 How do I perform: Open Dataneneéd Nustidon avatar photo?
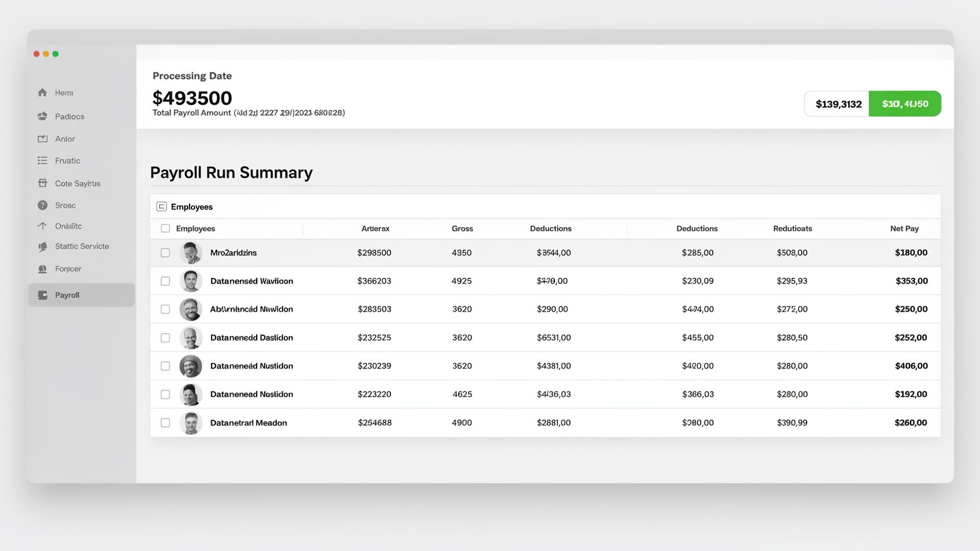click(x=191, y=366)
